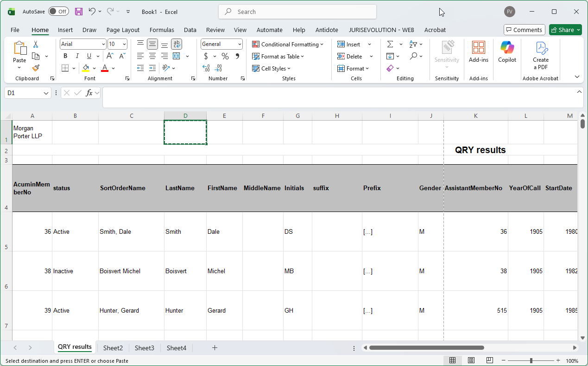
Task: Open the font name dropdown showing Arial
Action: coord(103,44)
